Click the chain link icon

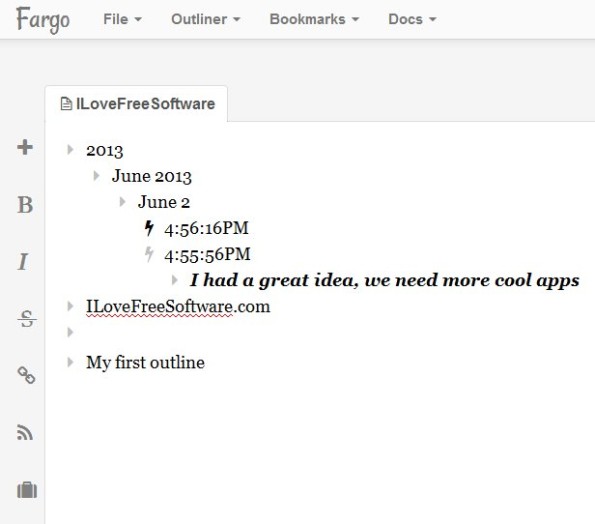(27, 375)
